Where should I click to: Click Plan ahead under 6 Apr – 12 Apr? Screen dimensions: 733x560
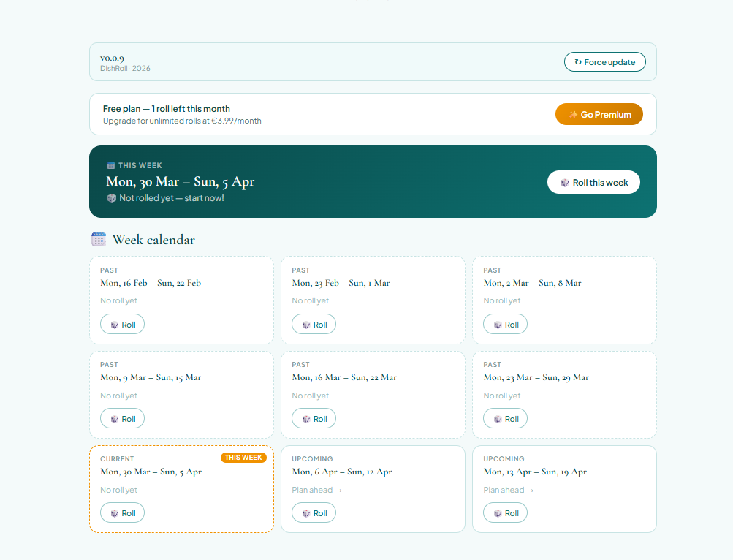(316, 490)
